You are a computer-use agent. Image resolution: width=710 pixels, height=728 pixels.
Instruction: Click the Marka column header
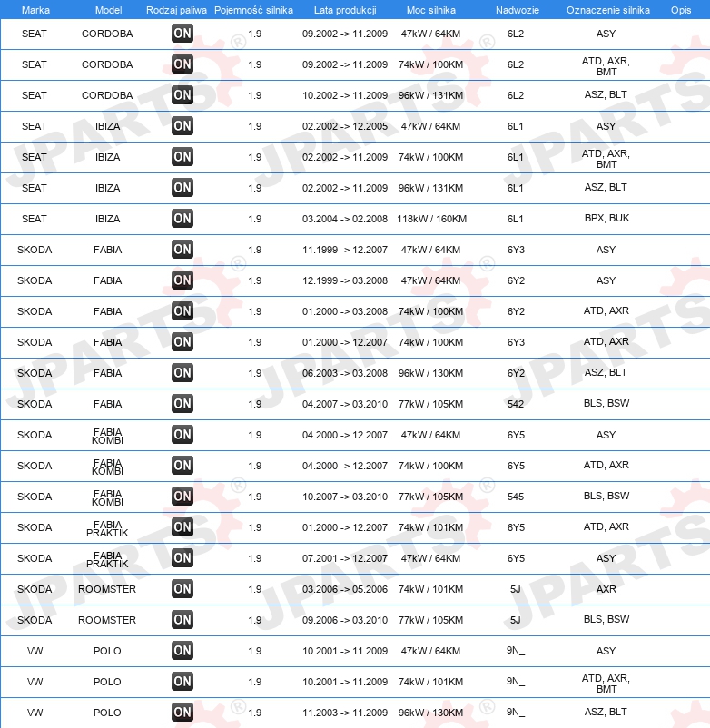[35, 10]
